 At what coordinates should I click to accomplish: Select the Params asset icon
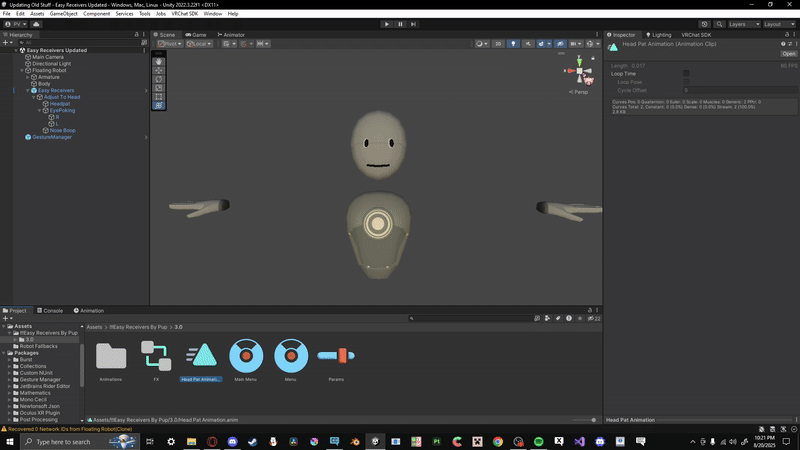(x=336, y=355)
